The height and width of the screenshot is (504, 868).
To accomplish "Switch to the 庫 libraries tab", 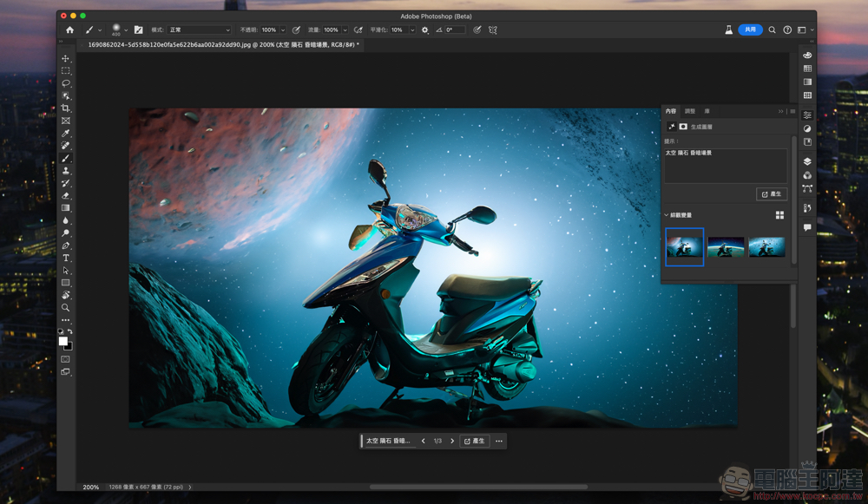I will click(x=707, y=111).
